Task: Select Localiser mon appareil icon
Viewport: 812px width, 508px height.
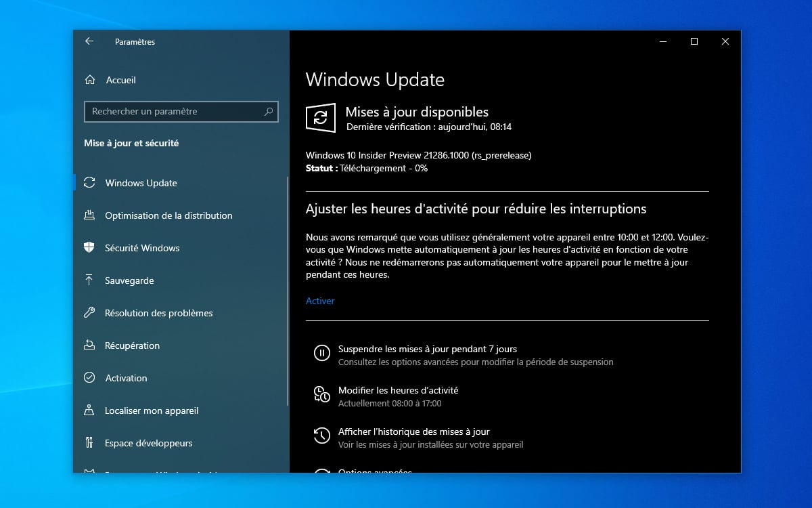Action: pos(91,410)
